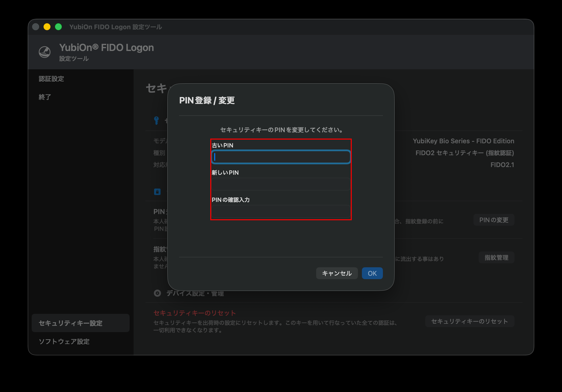Click the 古いPIN label
Viewport: 562px width, 392px height.
222,145
